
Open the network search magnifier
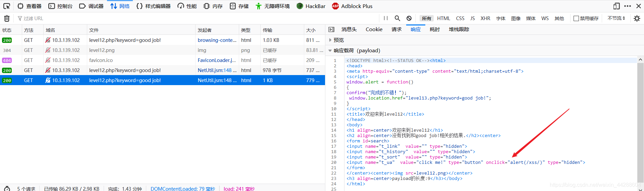(x=397, y=18)
